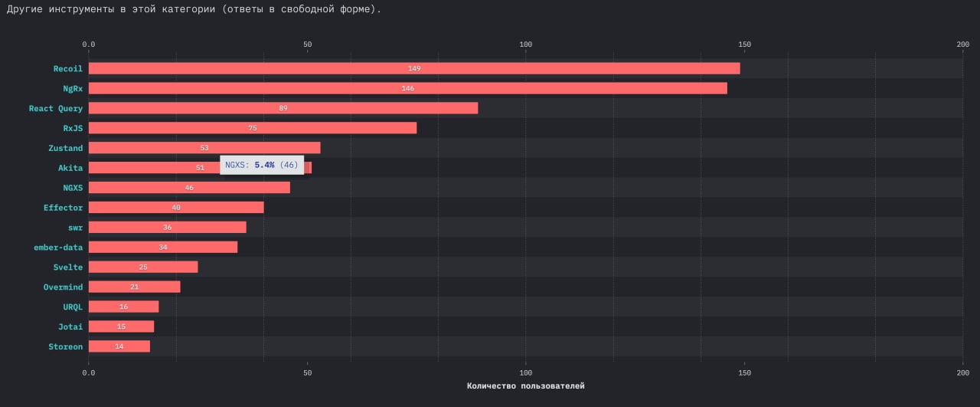Click the NGXS 5.4% (46) tooltip
980x407 pixels.
point(262,165)
